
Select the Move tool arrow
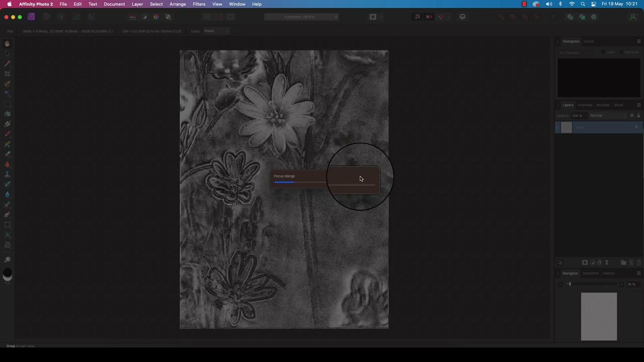tap(7, 54)
